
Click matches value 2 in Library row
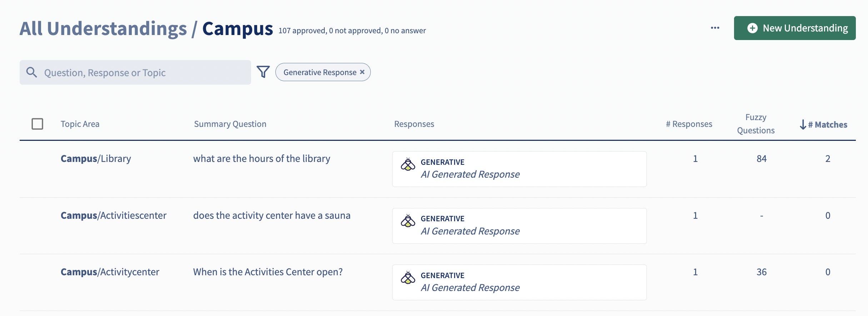pyautogui.click(x=828, y=159)
